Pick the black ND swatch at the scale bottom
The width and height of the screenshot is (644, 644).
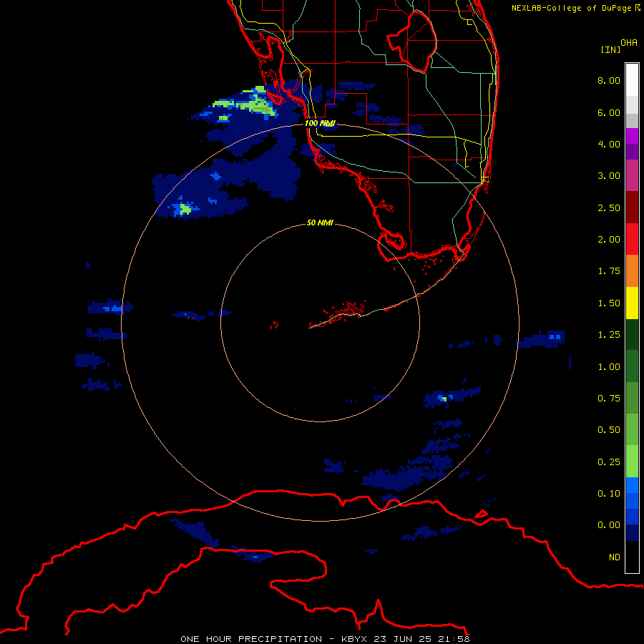pos(632,557)
